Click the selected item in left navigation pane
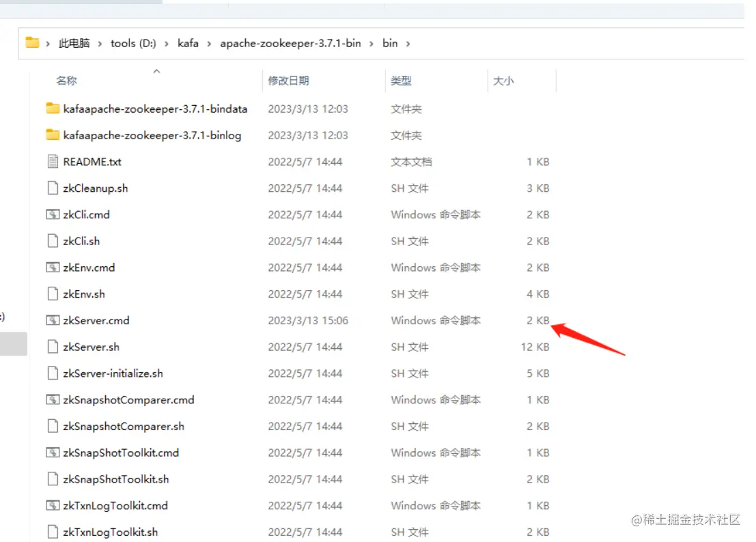Image resolution: width=756 pixels, height=542 pixels. point(14,344)
